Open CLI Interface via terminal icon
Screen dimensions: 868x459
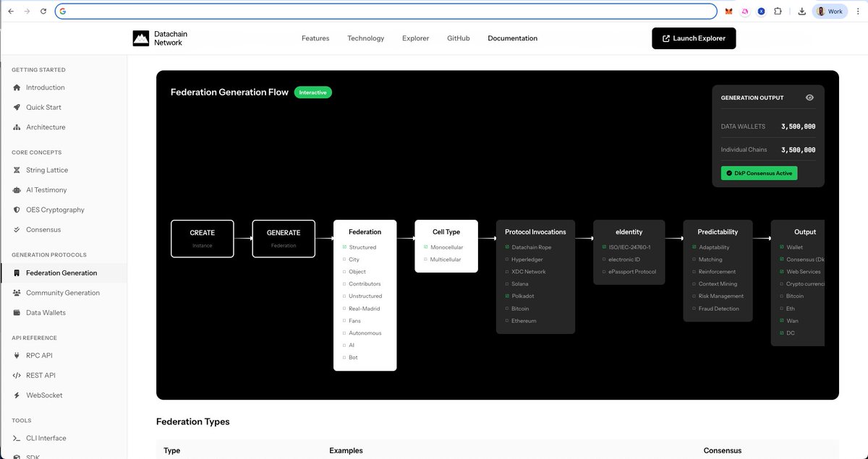[17, 438]
